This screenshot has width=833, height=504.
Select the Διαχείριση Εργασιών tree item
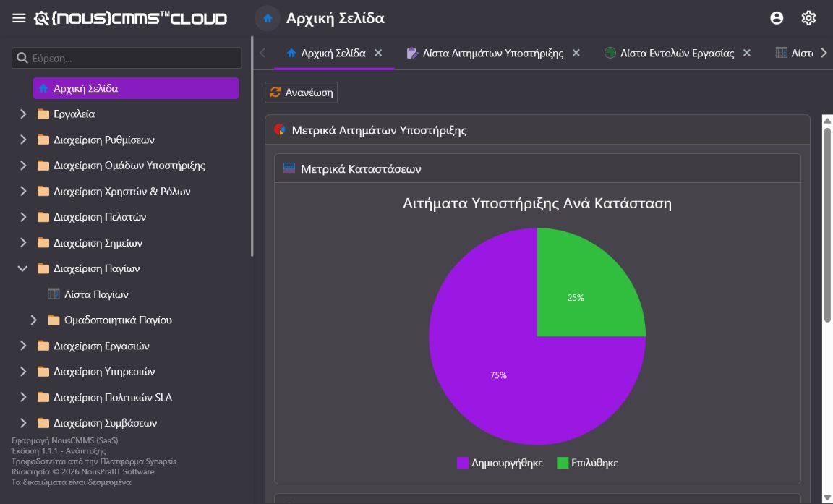[101, 346]
